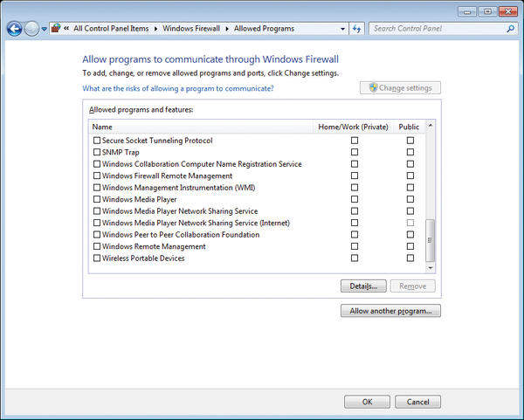This screenshot has width=524, height=420.
Task: Click Allow another program button
Action: (x=390, y=311)
